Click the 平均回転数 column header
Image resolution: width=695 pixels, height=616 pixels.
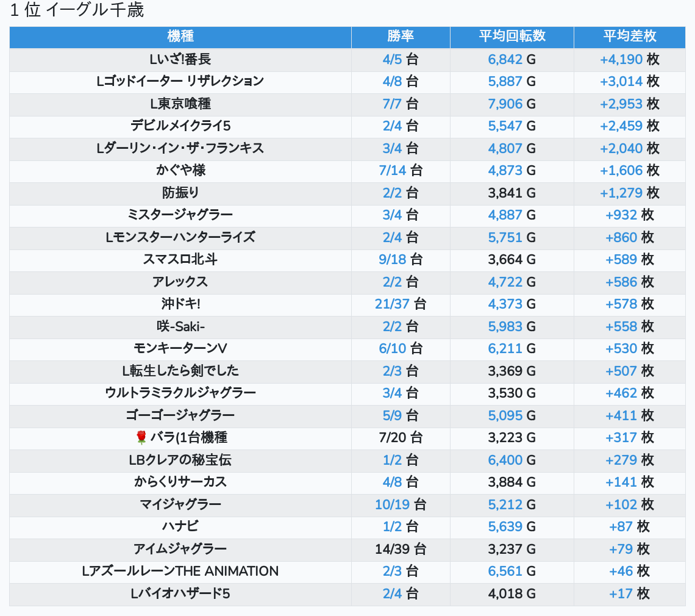(512, 36)
